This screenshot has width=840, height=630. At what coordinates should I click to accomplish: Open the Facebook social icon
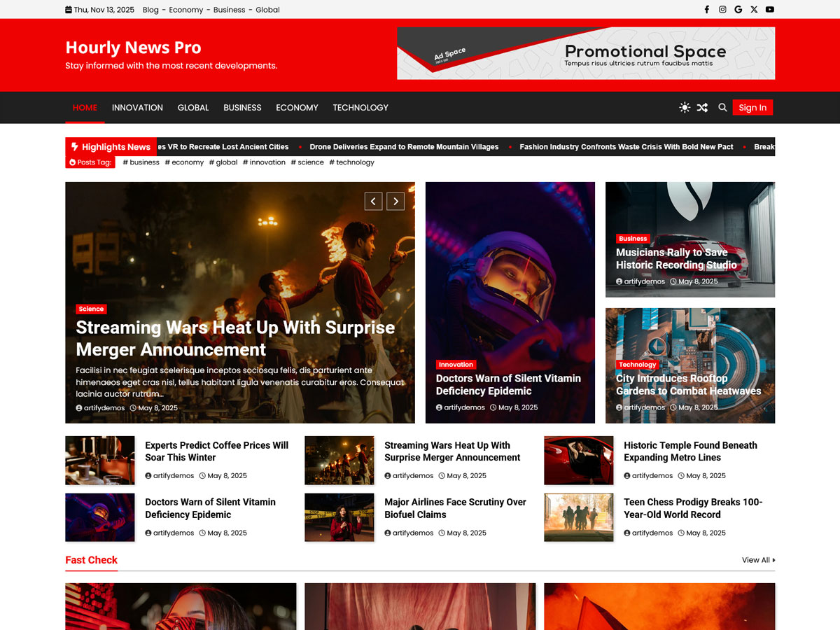(706, 10)
